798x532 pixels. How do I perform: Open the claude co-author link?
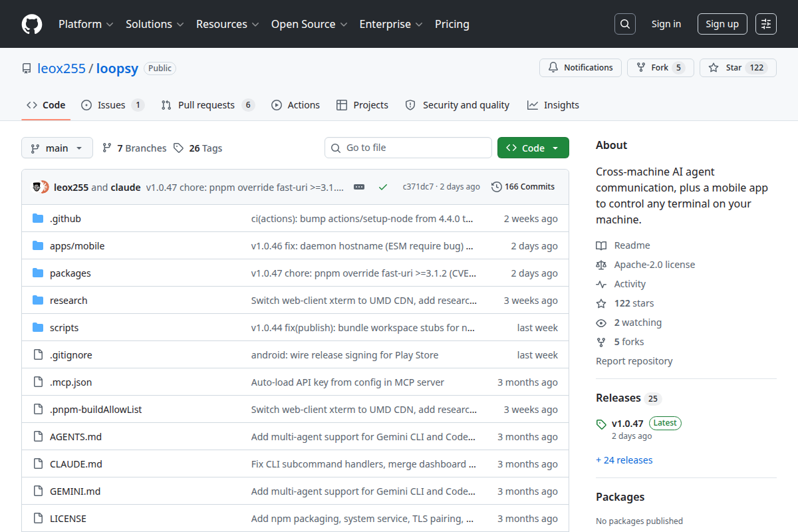click(x=126, y=188)
